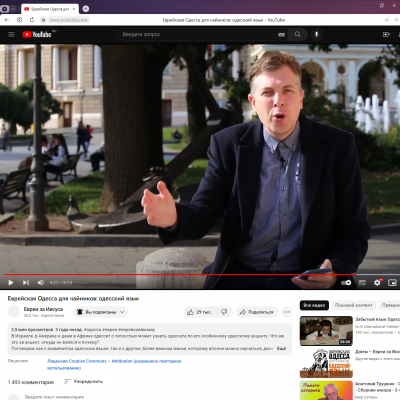Start voice search with microphone icon

click(316, 34)
